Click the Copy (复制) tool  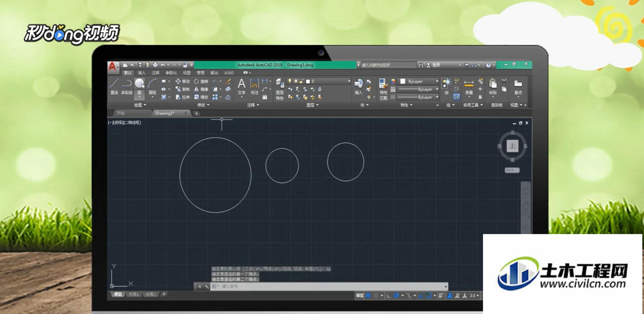coord(182,89)
